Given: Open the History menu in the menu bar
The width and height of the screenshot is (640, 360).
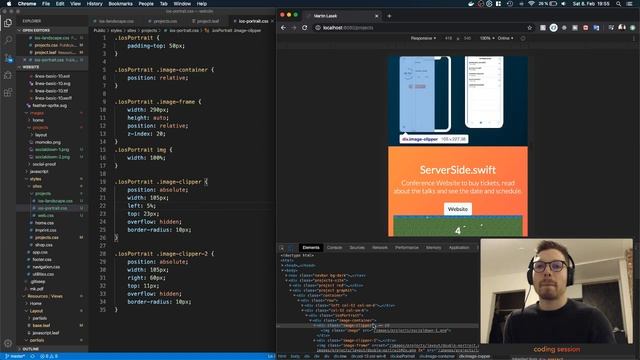Looking at the screenshot, I should (94, 4).
